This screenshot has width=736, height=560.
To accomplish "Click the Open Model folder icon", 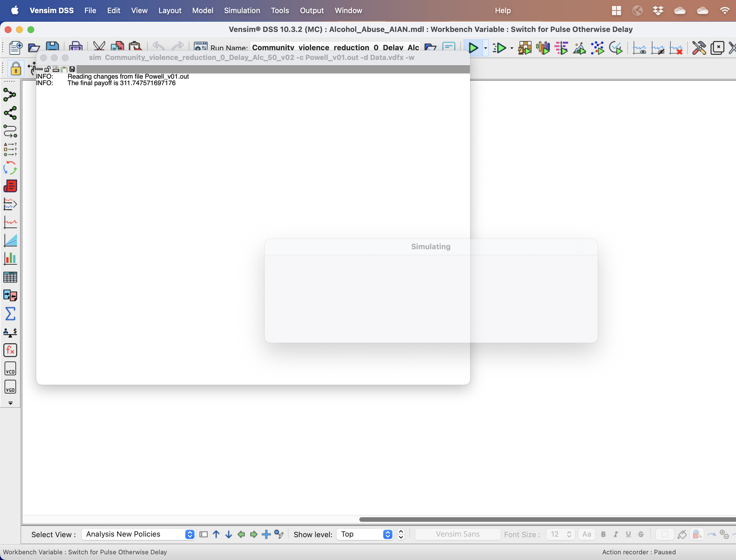I will (x=34, y=48).
